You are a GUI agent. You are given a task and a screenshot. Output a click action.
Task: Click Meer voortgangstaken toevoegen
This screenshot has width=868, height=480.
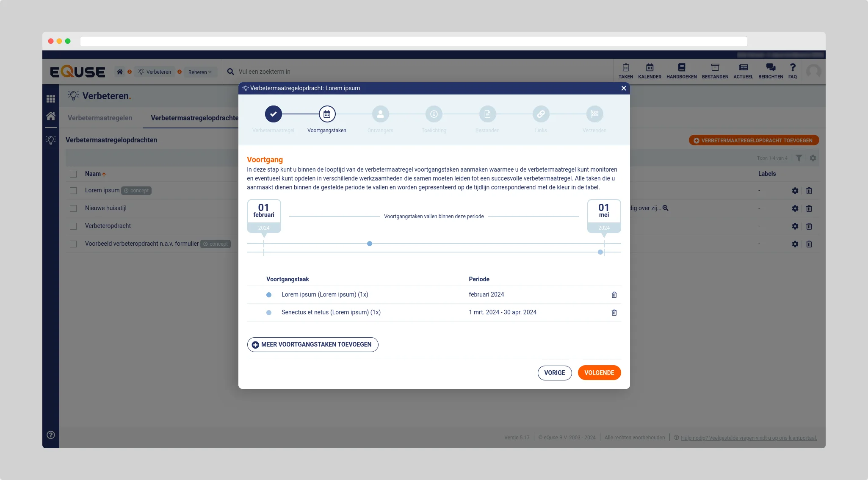point(312,344)
